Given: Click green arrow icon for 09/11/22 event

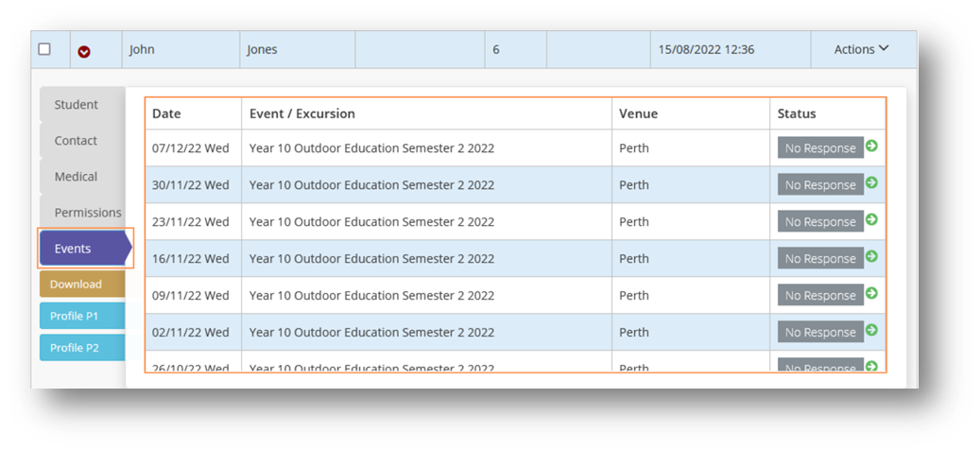Looking at the screenshot, I should click(872, 293).
